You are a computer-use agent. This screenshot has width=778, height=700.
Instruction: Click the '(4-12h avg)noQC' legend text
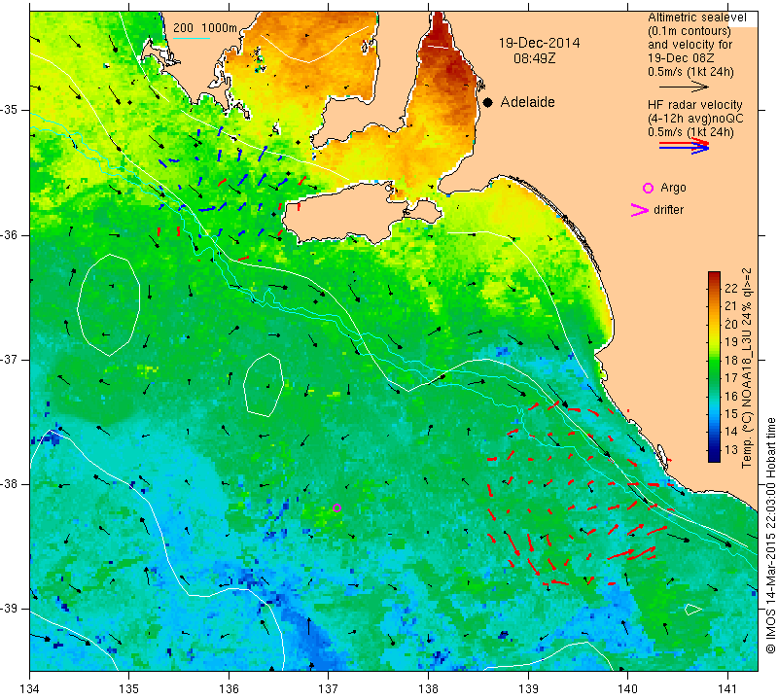point(695,119)
